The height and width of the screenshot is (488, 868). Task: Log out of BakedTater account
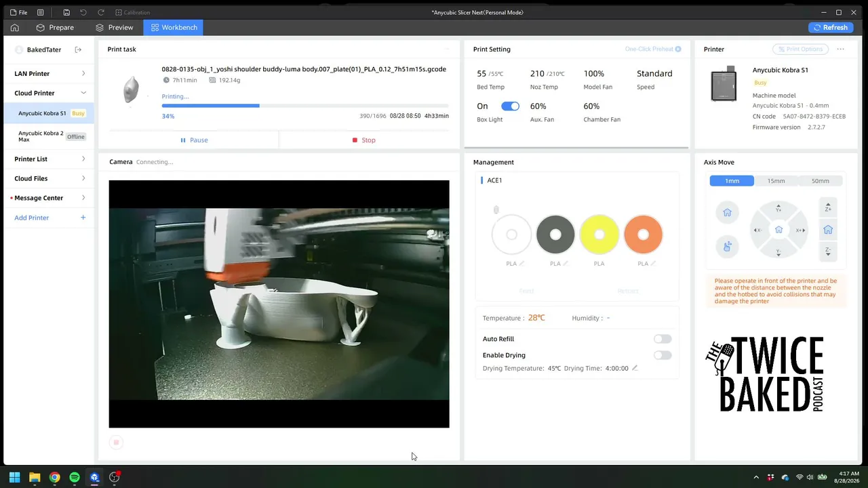coord(78,49)
